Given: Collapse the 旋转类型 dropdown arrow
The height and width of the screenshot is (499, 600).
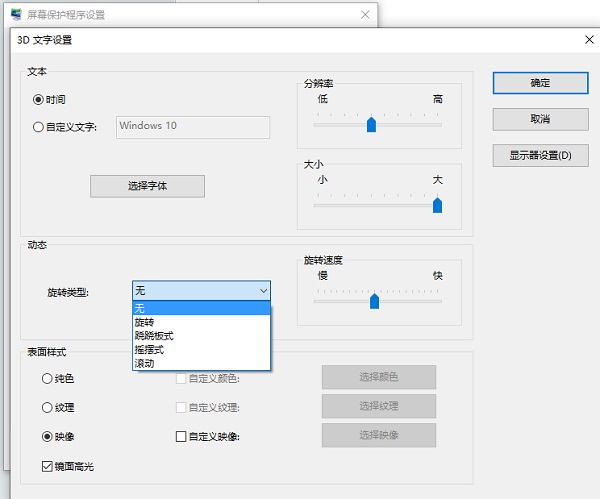Looking at the screenshot, I should pos(263,291).
